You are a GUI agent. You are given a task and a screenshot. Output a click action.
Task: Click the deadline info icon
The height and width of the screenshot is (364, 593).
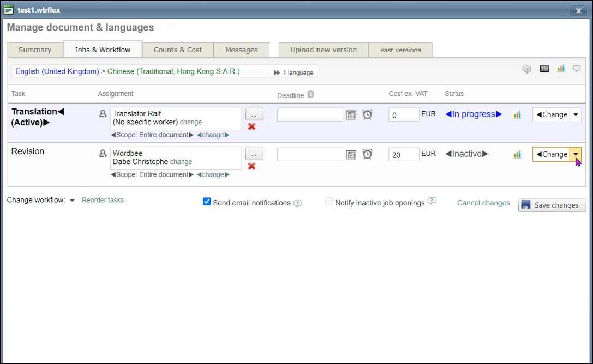point(310,95)
